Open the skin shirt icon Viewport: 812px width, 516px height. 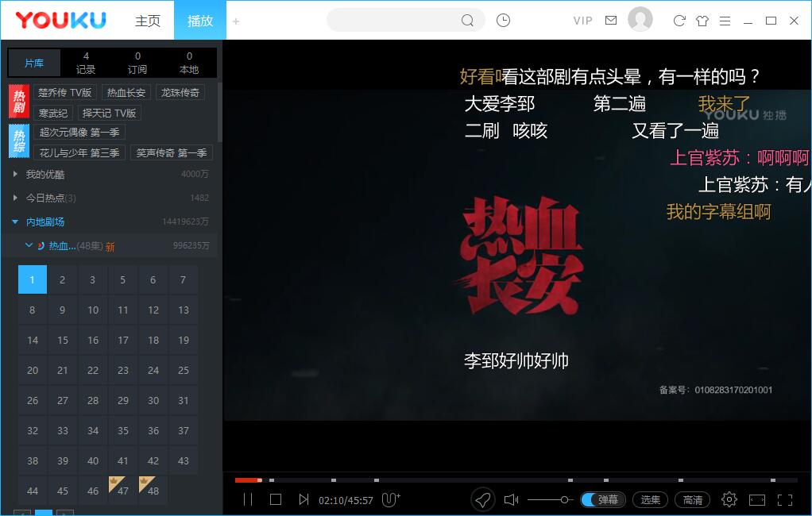pos(702,21)
